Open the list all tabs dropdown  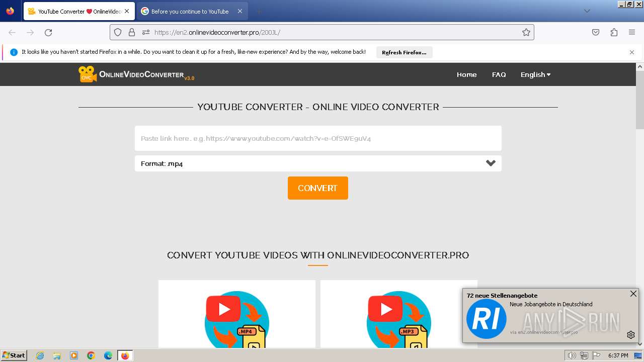pos(587,11)
